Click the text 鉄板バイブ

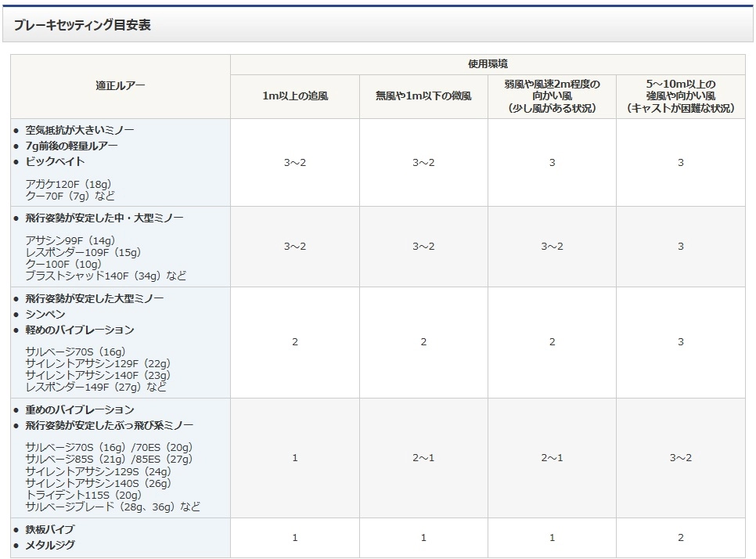(49, 529)
